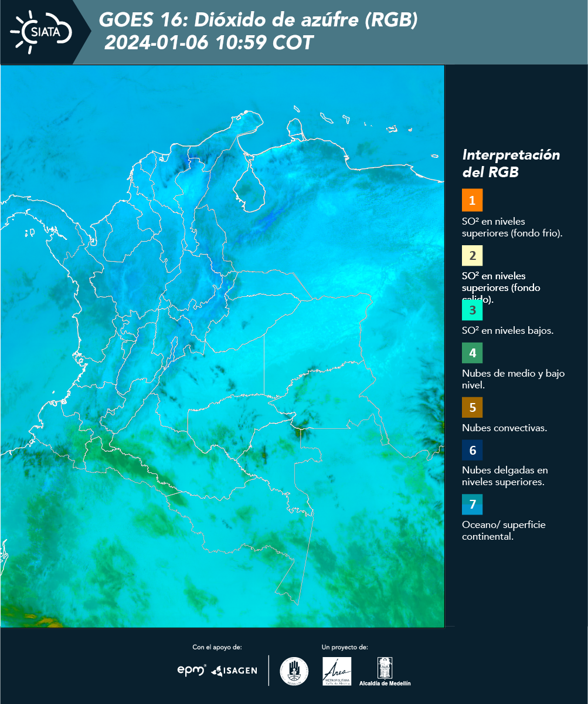Click the timestamp '2024-01-06 10:59 COT'

[x=209, y=43]
